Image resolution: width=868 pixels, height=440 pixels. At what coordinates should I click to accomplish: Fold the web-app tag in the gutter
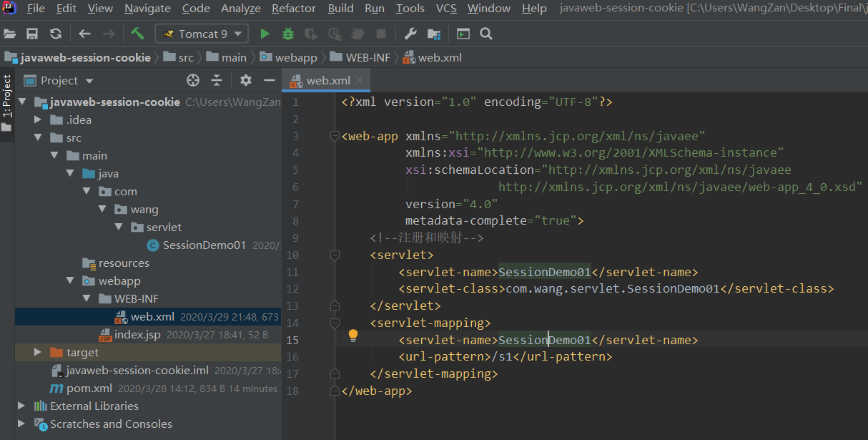[x=335, y=135]
